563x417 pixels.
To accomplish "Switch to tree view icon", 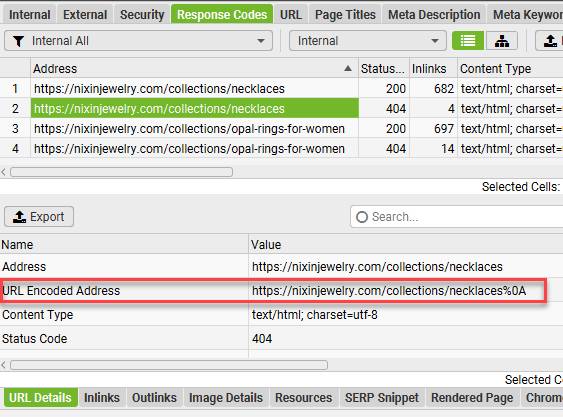I will [502, 41].
